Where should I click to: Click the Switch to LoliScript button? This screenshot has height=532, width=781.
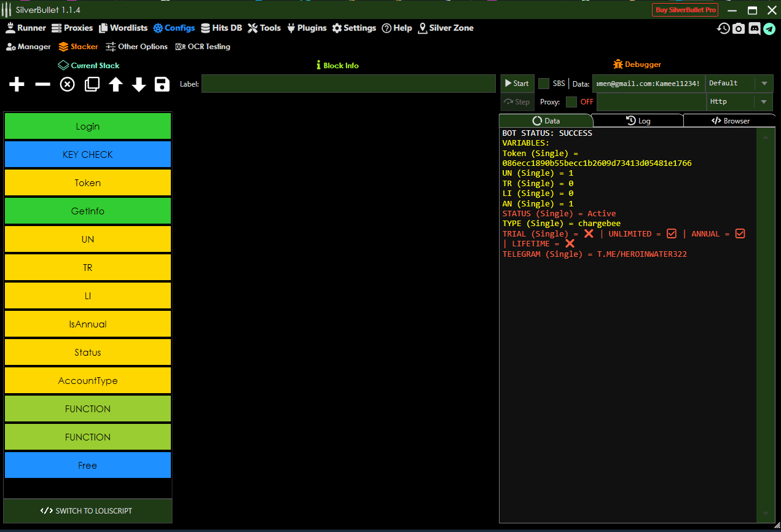click(87, 511)
